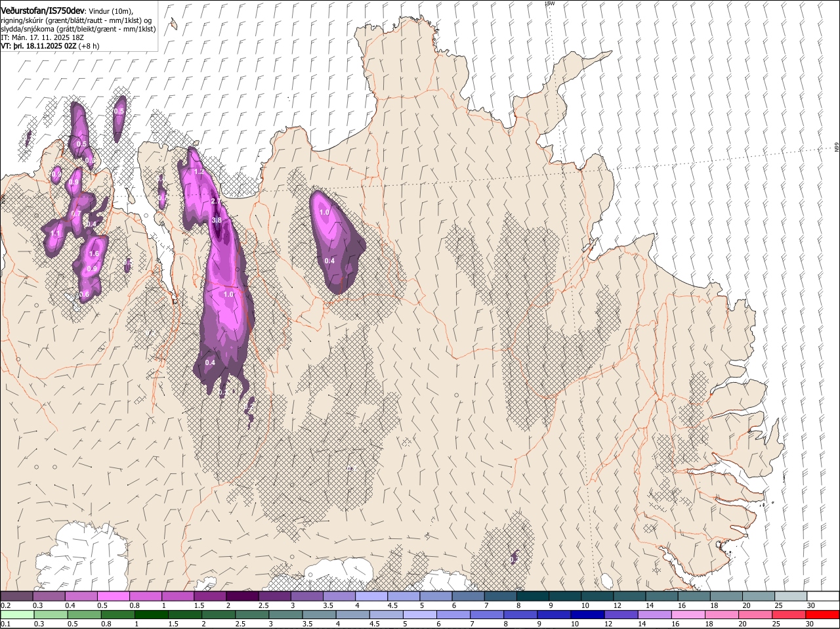Pick the pale grey swatch at 25 in snow scale

coord(791,596)
